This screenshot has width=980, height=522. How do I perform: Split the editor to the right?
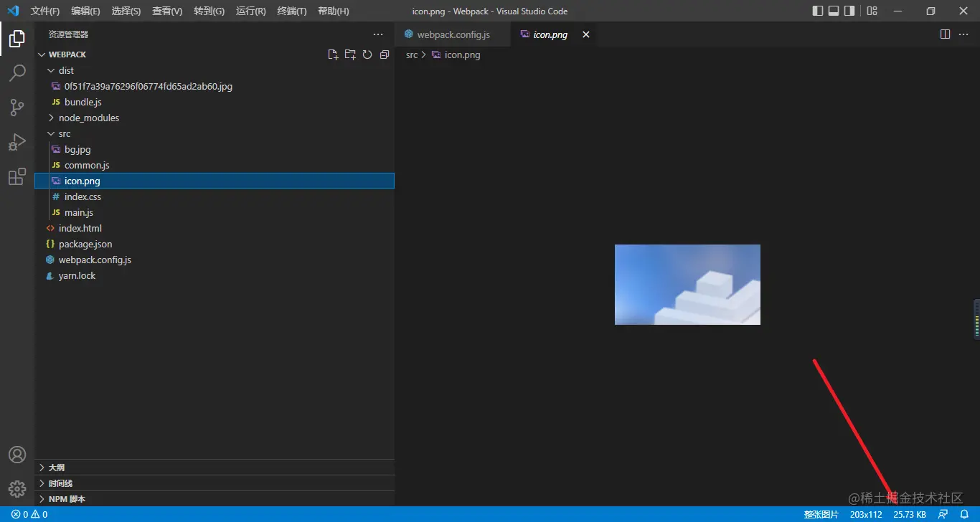click(946, 34)
